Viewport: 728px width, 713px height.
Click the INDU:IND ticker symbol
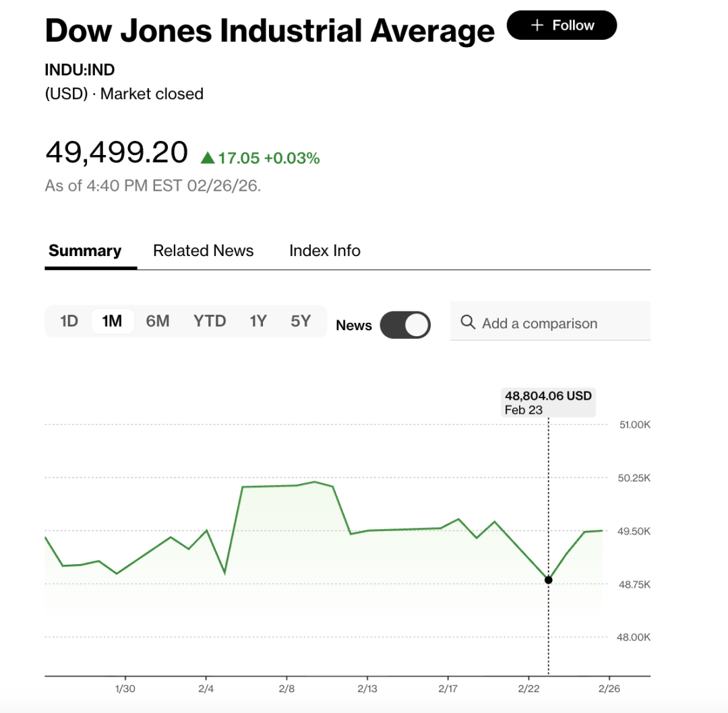click(x=80, y=69)
